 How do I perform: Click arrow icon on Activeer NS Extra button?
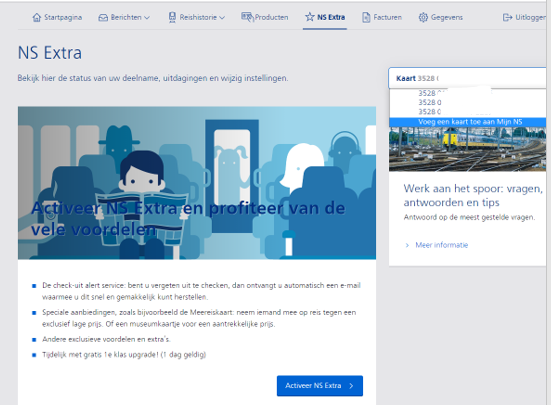click(x=351, y=386)
